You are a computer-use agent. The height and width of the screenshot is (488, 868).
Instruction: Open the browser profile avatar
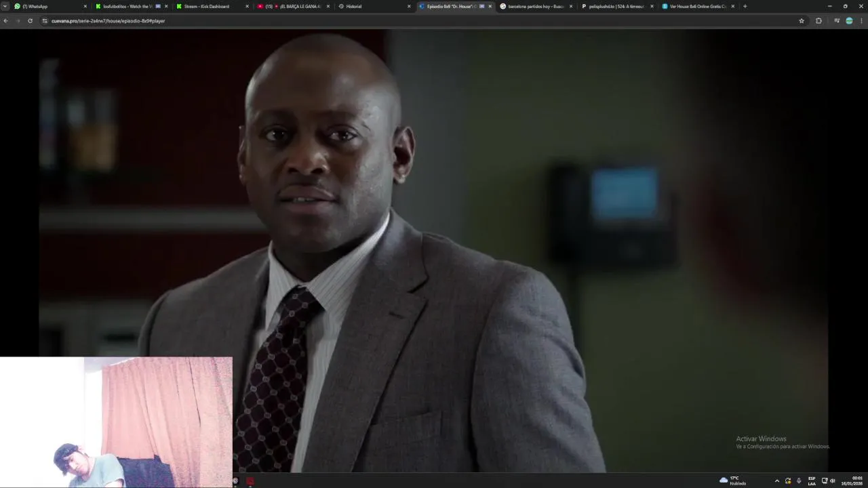[x=849, y=21]
